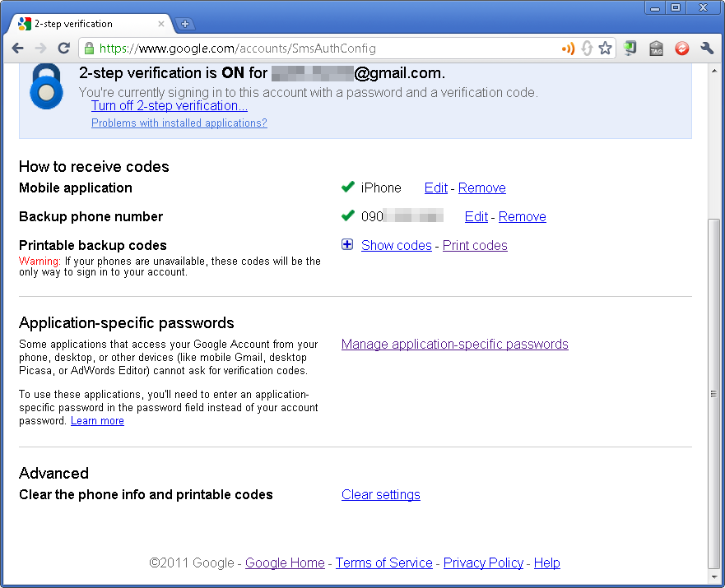The height and width of the screenshot is (588, 725).
Task: Click Print codes link
Action: pyautogui.click(x=475, y=245)
